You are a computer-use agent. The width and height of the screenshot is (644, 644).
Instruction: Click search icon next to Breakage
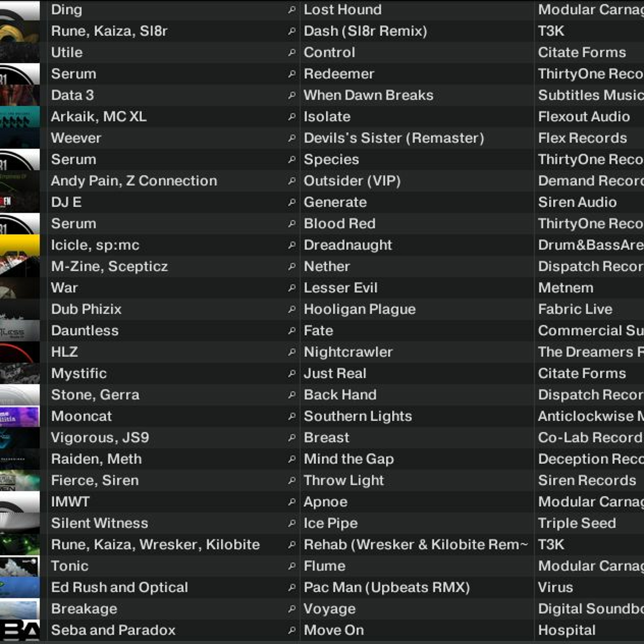tap(292, 609)
